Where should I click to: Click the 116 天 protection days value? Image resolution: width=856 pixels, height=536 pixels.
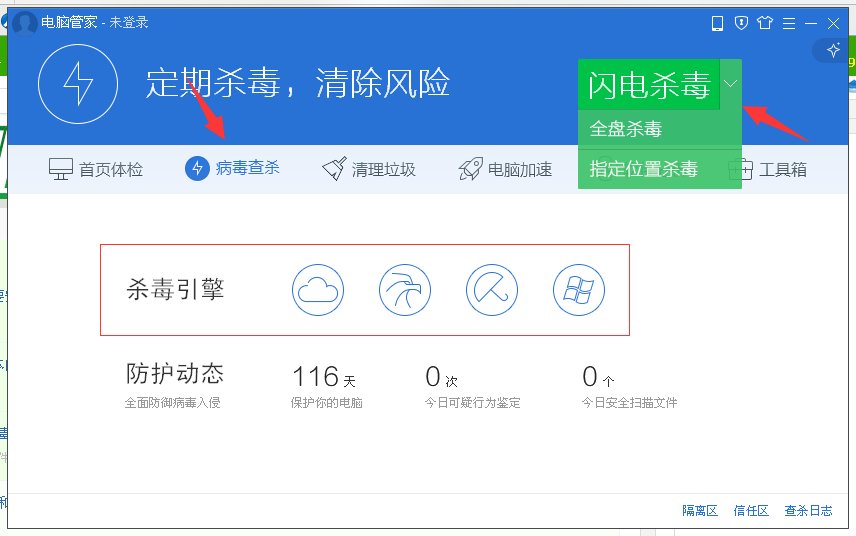pyautogui.click(x=324, y=377)
